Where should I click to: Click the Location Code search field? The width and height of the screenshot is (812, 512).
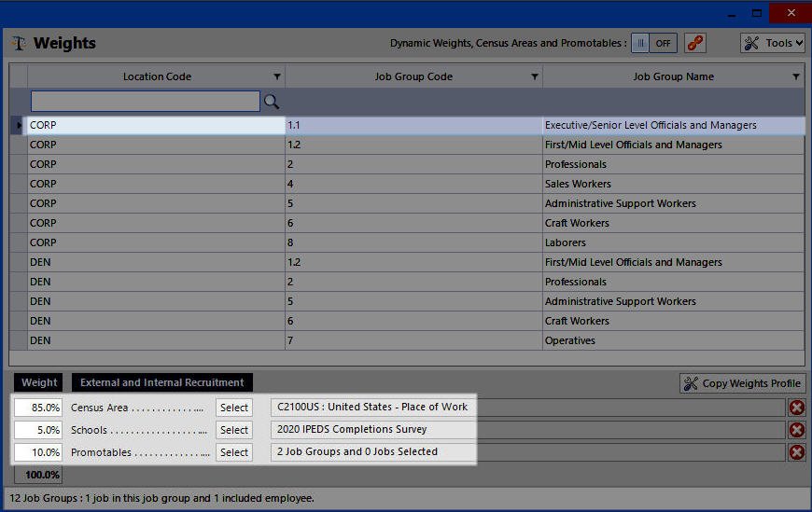145,102
